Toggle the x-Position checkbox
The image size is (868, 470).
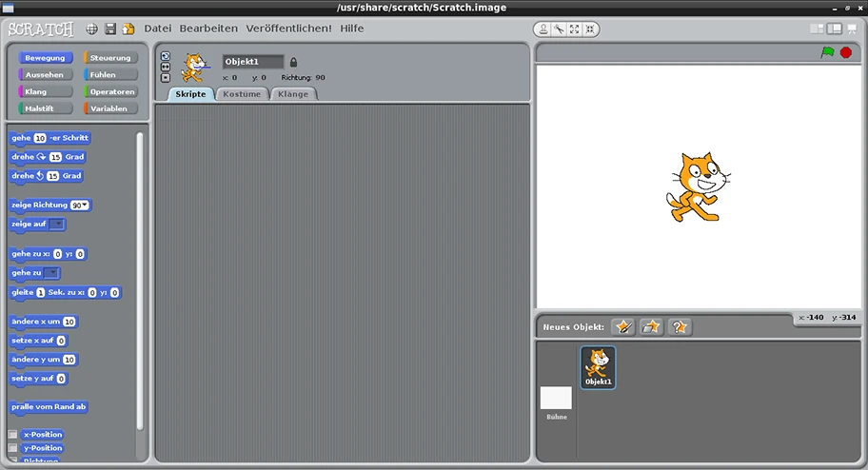pyautogui.click(x=12, y=435)
